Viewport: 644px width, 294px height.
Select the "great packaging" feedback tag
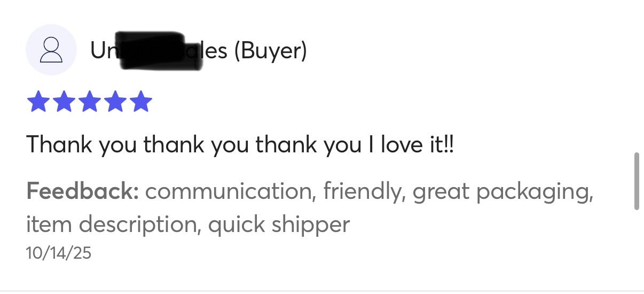502,191
